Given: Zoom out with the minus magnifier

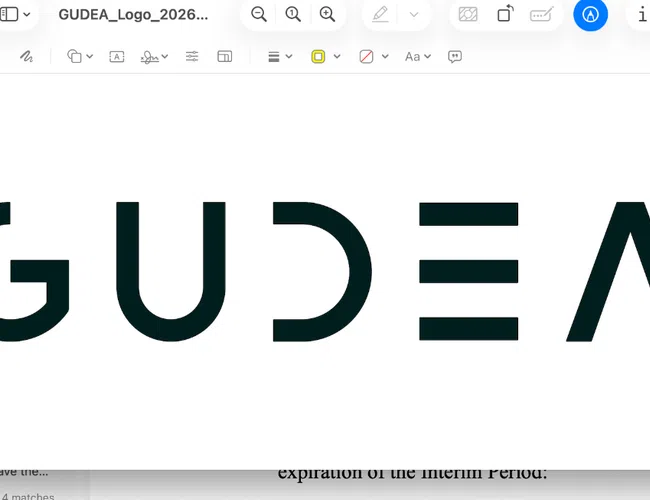Looking at the screenshot, I should click(259, 15).
